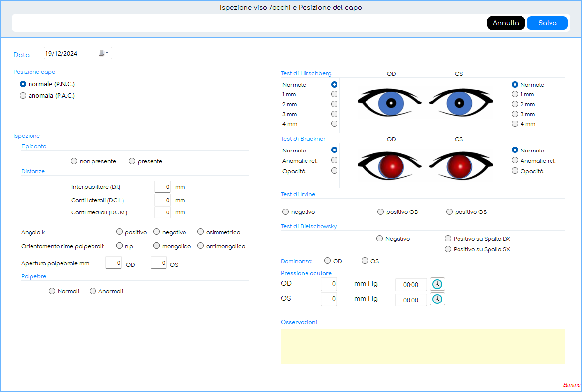582x392 pixels.
Task: Focus the Interpupillare (D.I.) distance field
Action: [x=162, y=187]
